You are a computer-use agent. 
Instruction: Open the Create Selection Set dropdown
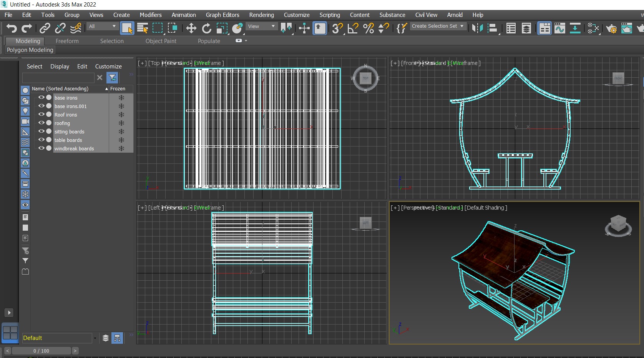coord(438,26)
